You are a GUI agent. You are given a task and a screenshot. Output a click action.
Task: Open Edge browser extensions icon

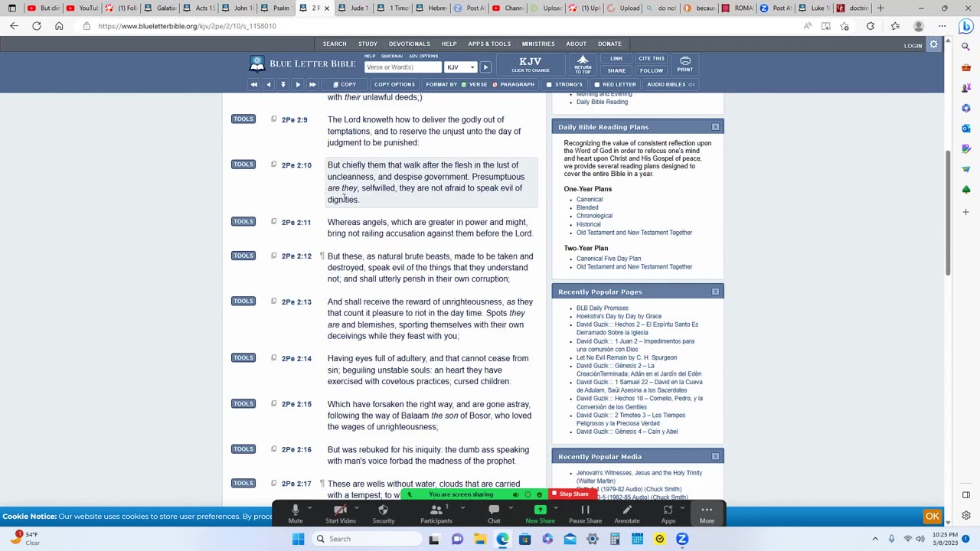(x=871, y=26)
